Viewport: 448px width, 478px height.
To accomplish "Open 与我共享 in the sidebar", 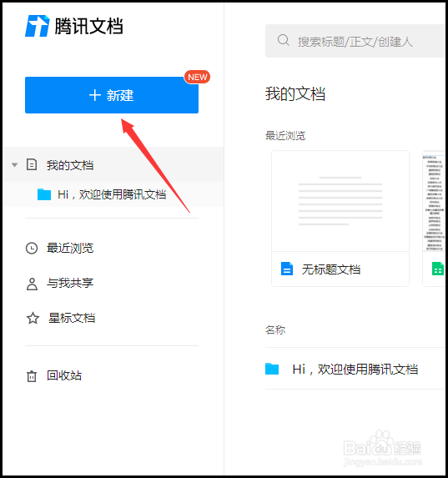I will pyautogui.click(x=70, y=283).
